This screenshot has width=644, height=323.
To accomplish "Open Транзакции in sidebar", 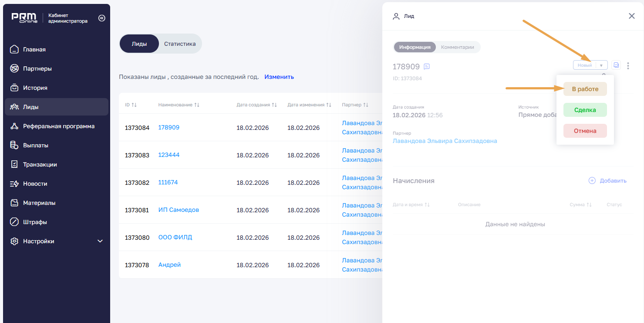I will pos(40,164).
